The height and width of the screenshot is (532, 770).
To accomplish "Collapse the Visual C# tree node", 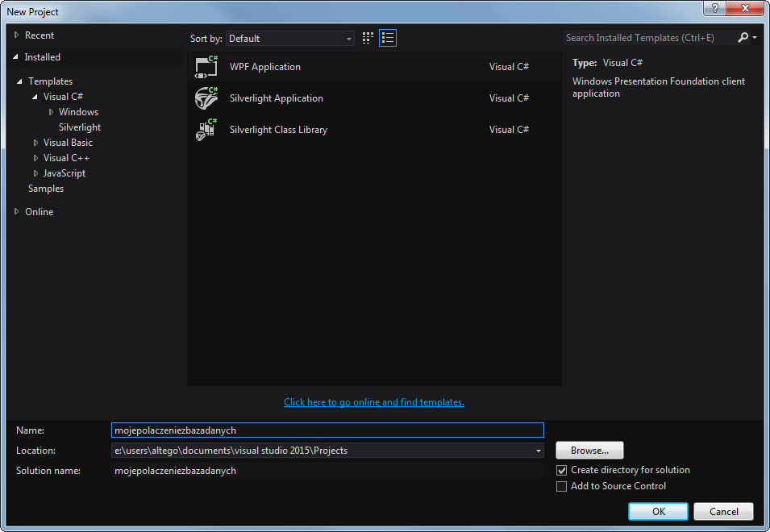I will (35, 97).
